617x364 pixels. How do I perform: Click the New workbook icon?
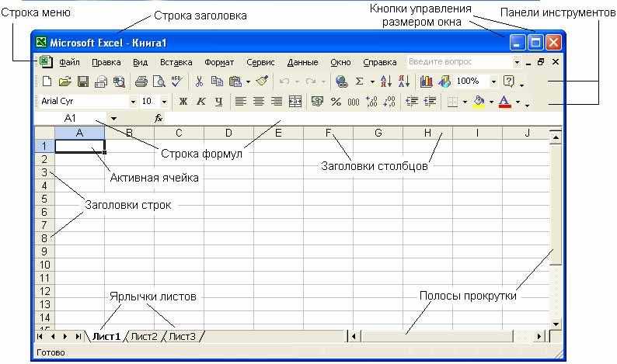click(47, 81)
